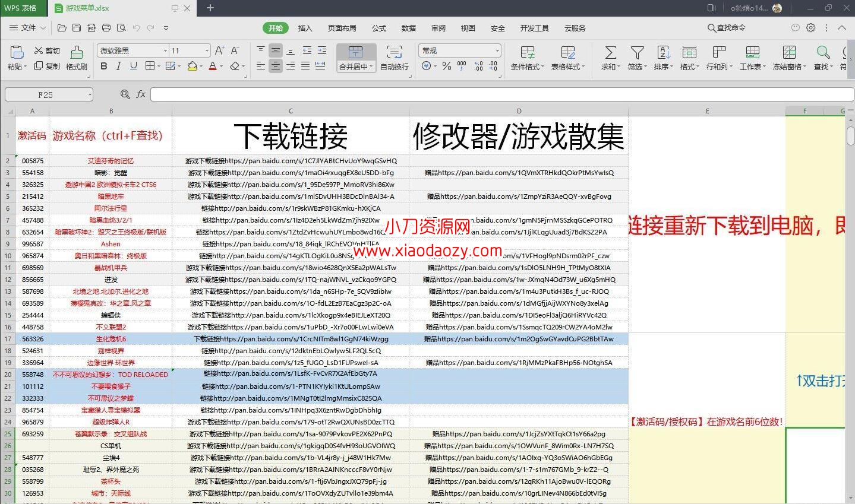The width and height of the screenshot is (855, 504).
Task: Switch to the 数据 tab
Action: [409, 28]
